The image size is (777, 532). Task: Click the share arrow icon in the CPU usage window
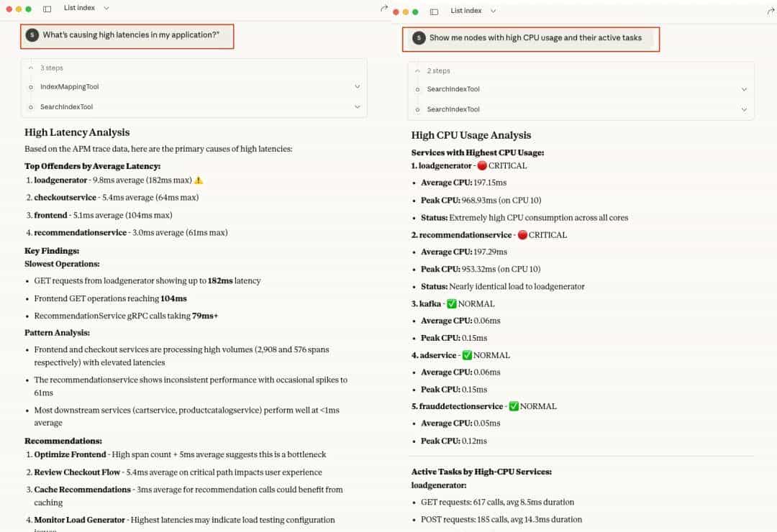[771, 12]
